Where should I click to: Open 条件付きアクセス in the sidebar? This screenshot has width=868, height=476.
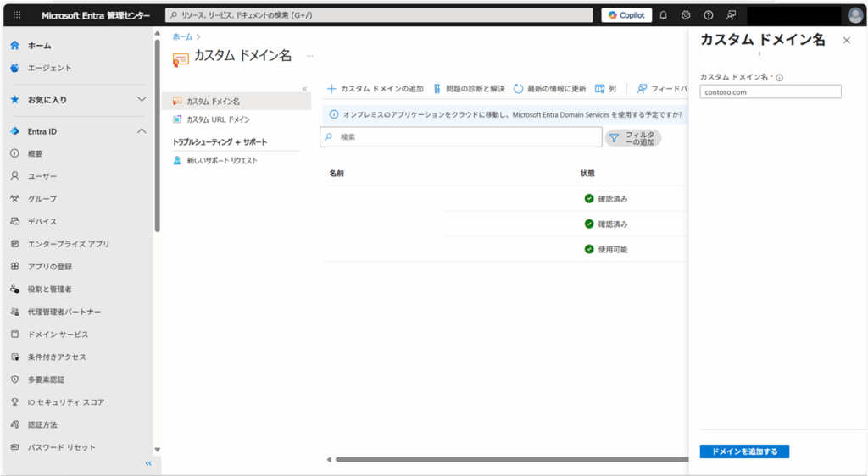[57, 357]
